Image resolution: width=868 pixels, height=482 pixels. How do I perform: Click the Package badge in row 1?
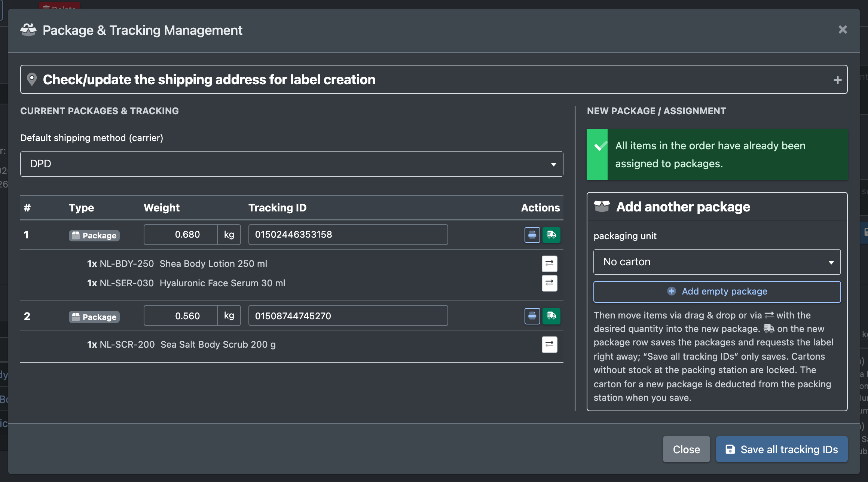pyautogui.click(x=94, y=235)
